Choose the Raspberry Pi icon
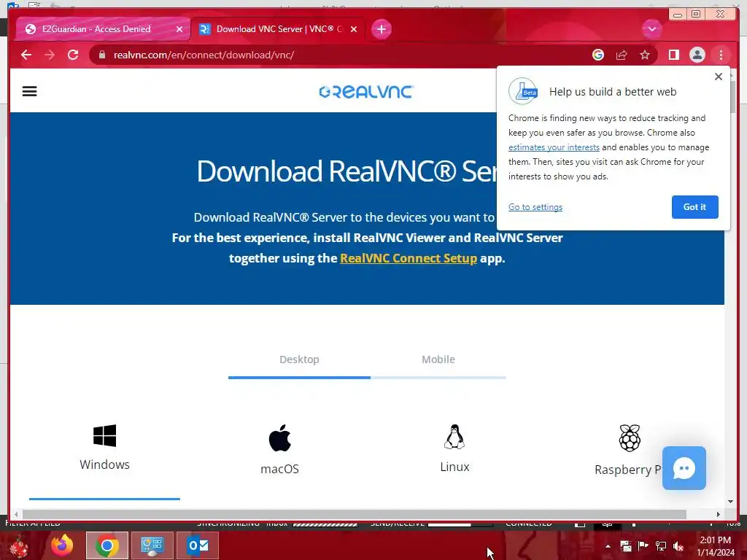The image size is (747, 560). [x=630, y=437]
